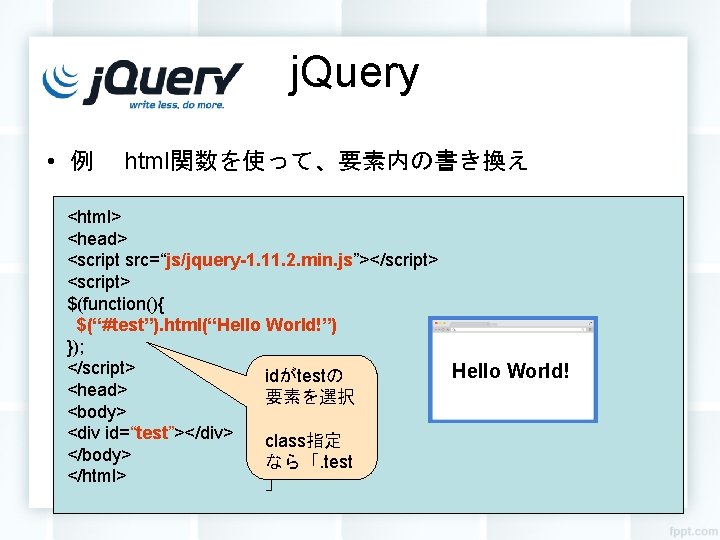
Task: Click the logo tagline "write less. do more."
Action: pos(177,105)
